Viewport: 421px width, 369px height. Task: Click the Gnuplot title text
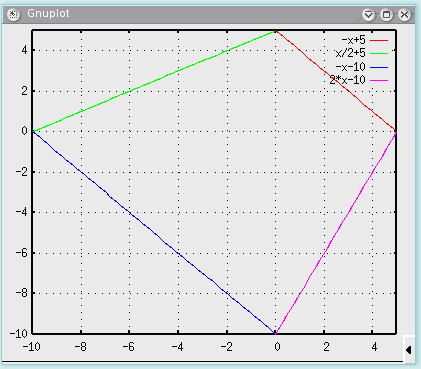[48, 14]
